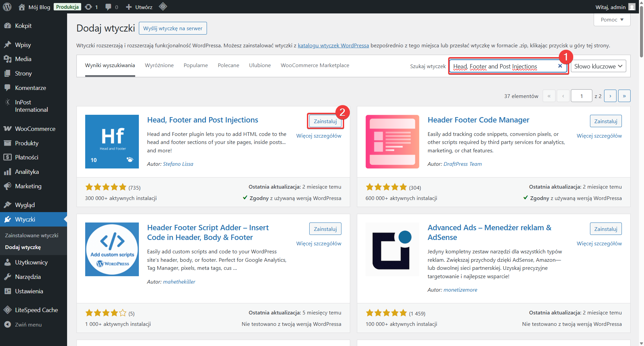644x346 pixels.
Task: Switch to Ulubione tab
Action: 260,65
